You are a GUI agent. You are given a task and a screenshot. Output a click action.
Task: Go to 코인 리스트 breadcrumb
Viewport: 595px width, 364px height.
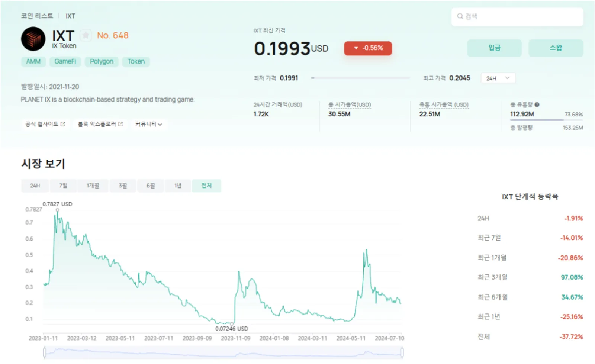tap(37, 16)
